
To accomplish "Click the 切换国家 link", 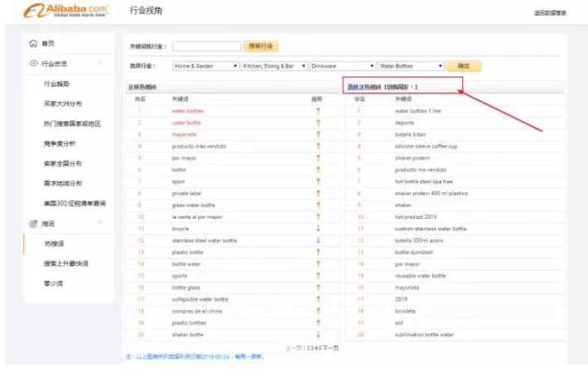I will 401,87.
